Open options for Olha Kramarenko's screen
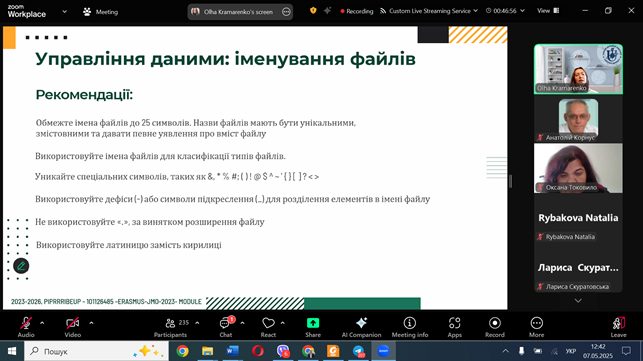Screen dimensions: 643x361 [286, 12]
